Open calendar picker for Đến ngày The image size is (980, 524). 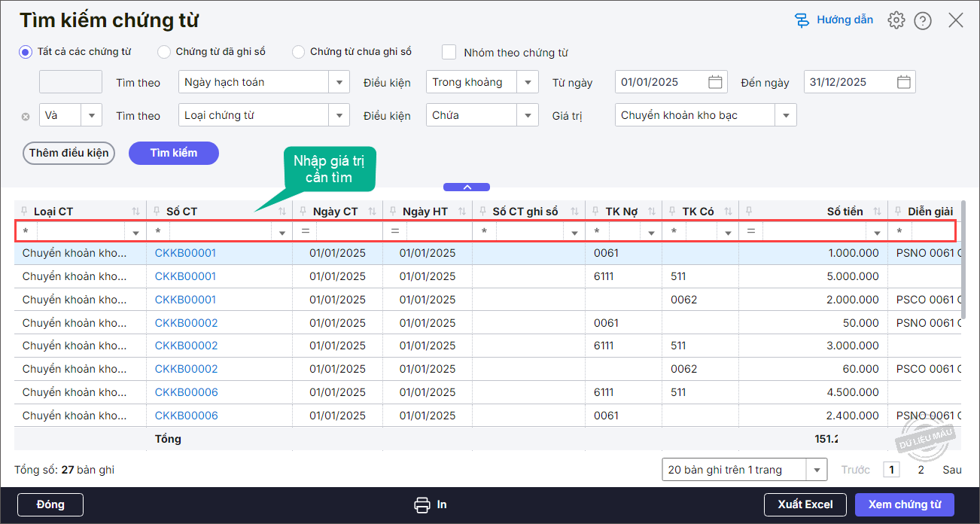[x=904, y=82]
